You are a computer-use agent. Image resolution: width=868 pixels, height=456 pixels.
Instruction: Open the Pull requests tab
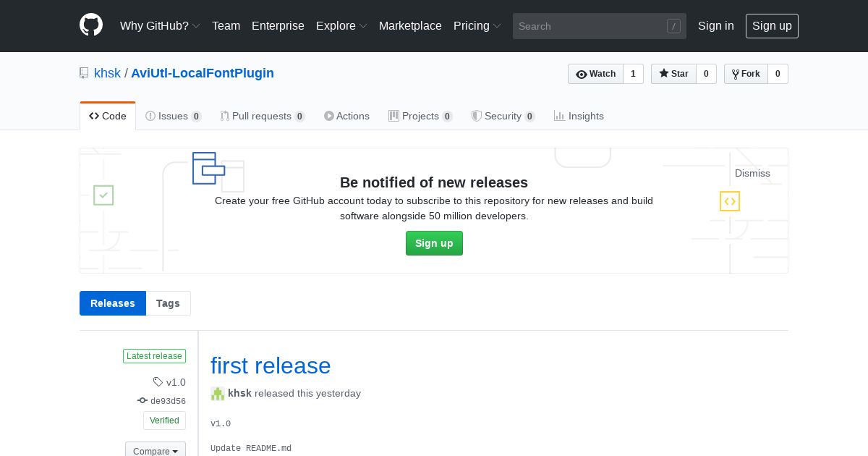tap(263, 116)
